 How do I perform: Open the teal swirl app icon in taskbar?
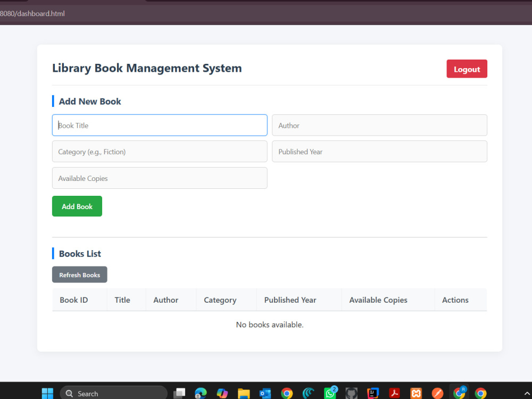point(309,394)
